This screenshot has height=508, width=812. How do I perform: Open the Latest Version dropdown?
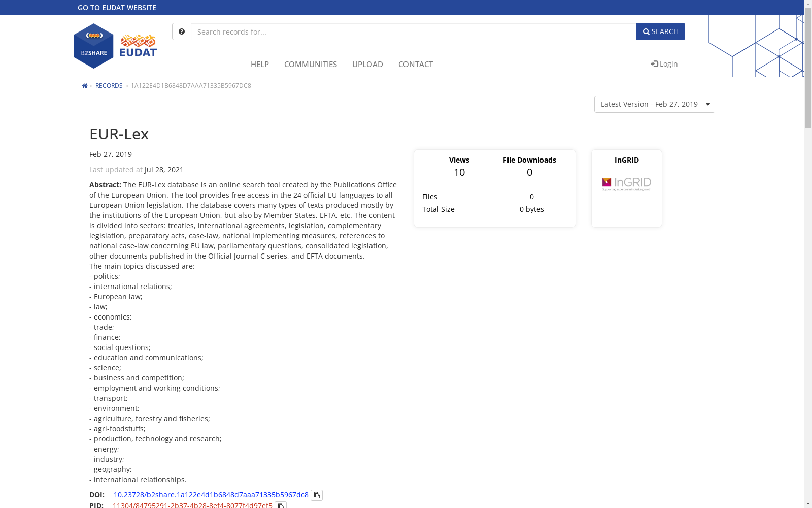point(655,104)
